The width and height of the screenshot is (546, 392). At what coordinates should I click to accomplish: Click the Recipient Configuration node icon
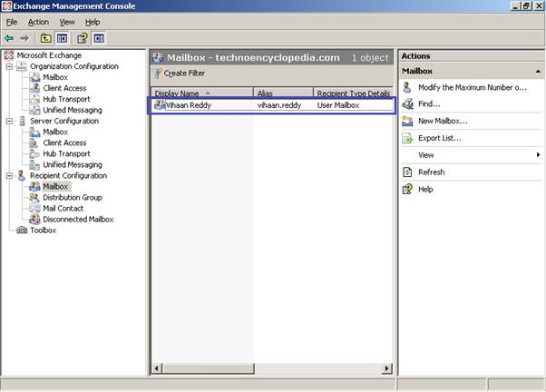21,176
